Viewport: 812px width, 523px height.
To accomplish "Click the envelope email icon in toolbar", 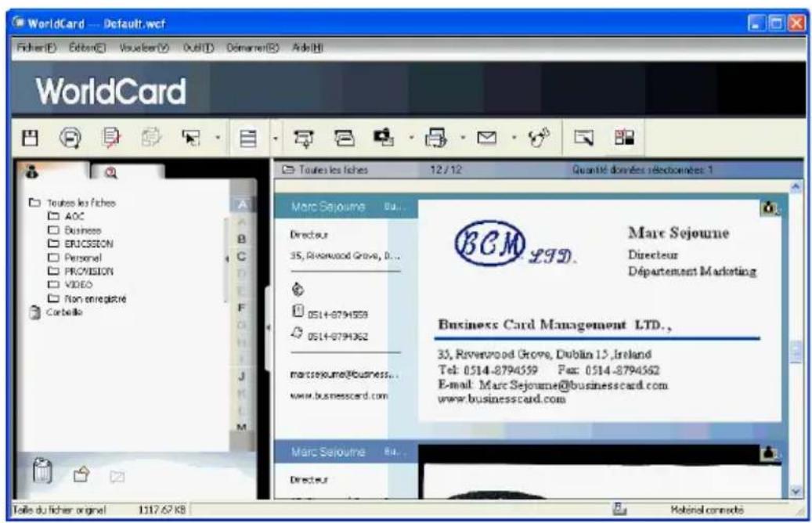I will [x=486, y=138].
